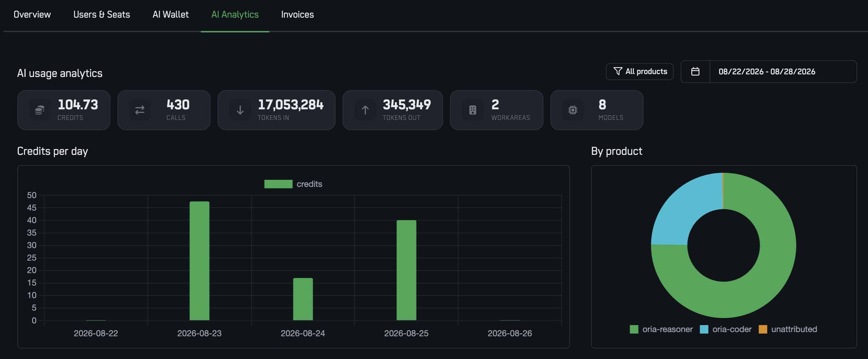Click the workareas building icon
The image size is (868, 359).
[x=472, y=110]
